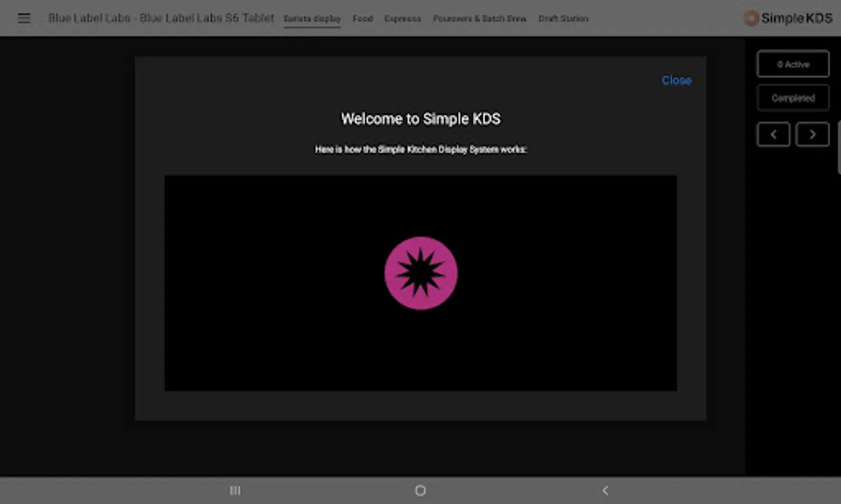Play the intro video in the dialog
This screenshot has width=841, height=504.
(420, 283)
